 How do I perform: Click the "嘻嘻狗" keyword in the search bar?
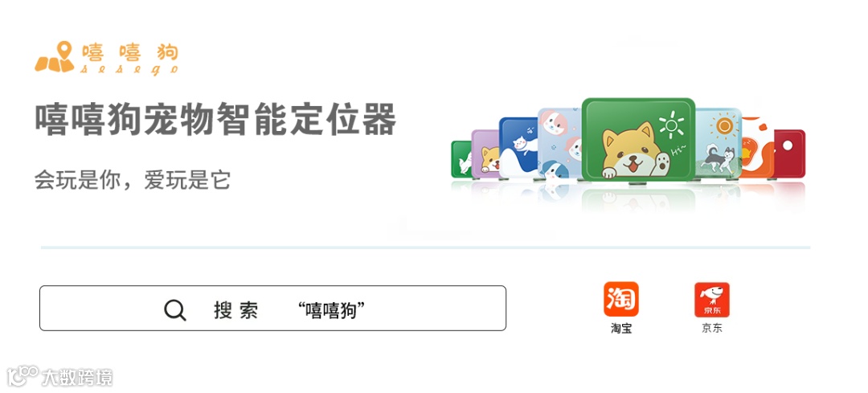point(331,310)
